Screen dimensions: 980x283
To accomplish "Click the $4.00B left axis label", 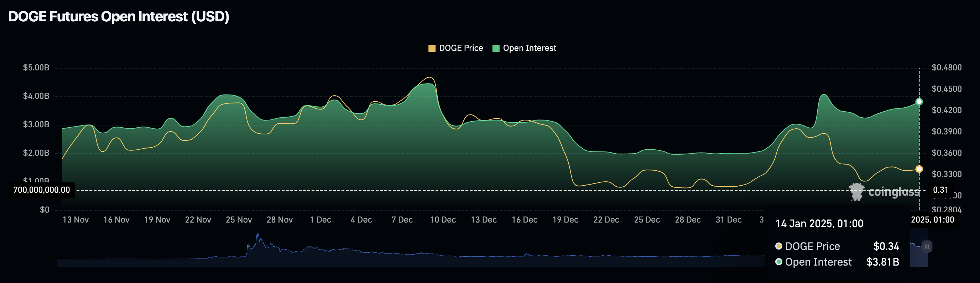I will point(36,96).
